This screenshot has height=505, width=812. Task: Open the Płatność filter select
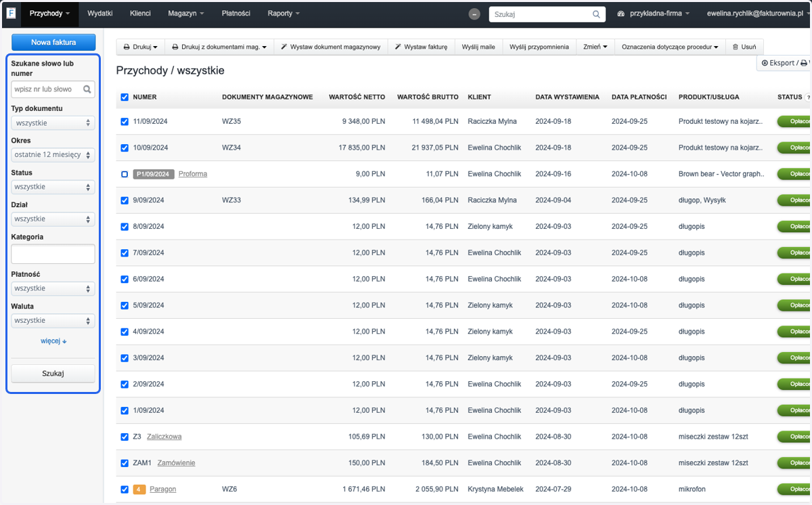pos(53,288)
